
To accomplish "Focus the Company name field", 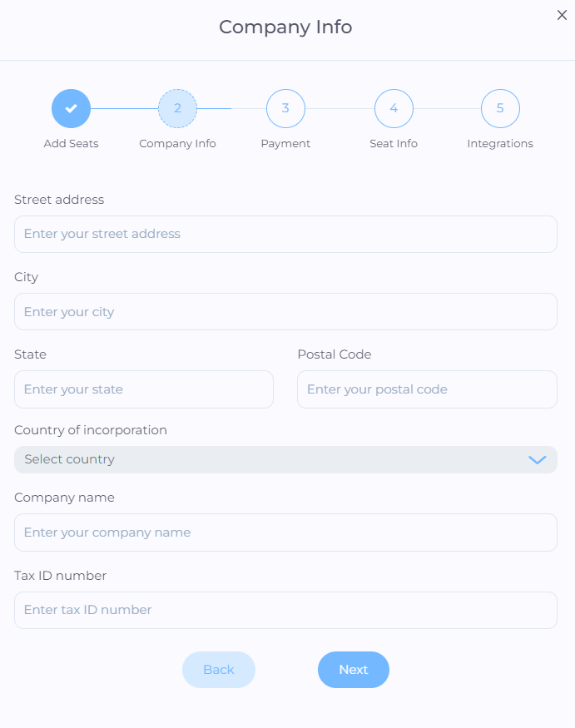I will [x=285, y=532].
